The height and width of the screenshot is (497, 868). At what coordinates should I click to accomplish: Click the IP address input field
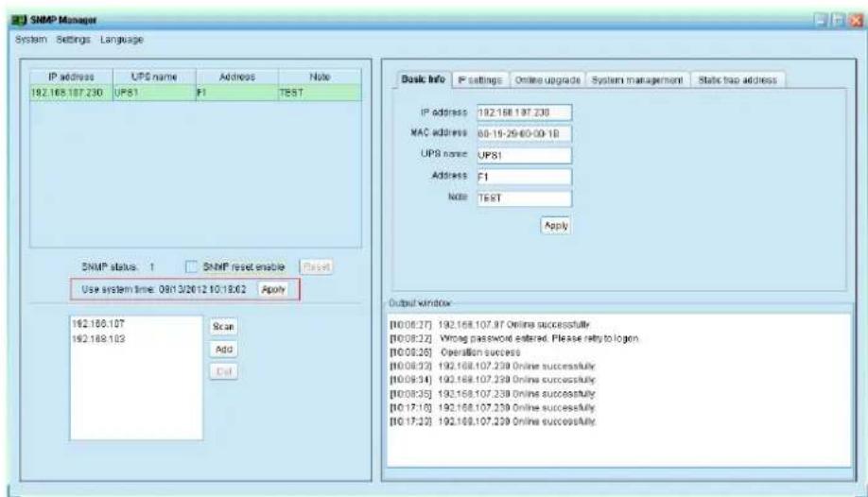(524, 112)
